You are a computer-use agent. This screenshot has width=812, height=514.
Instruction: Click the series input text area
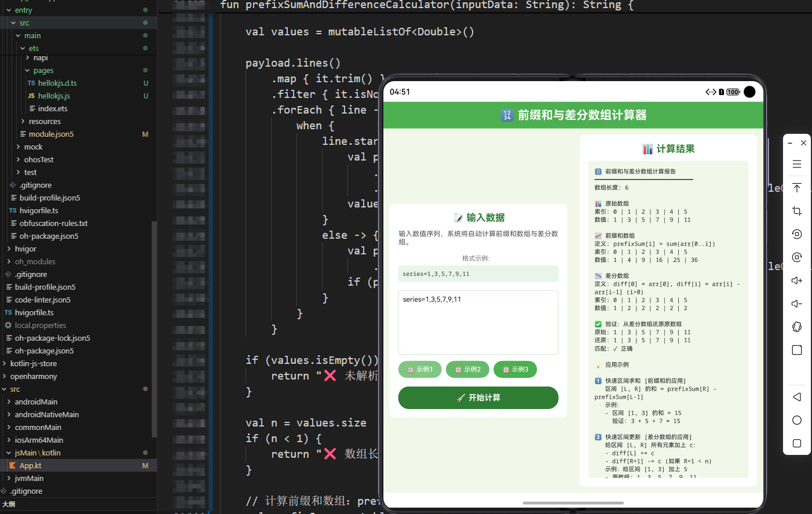click(478, 322)
